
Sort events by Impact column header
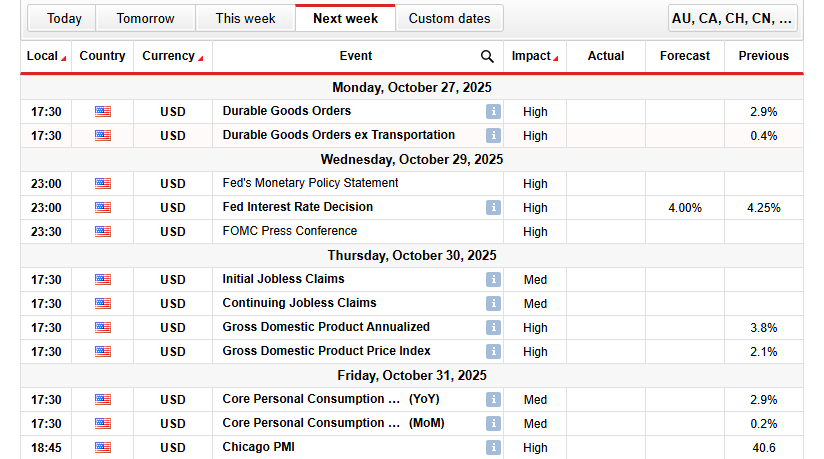click(535, 57)
